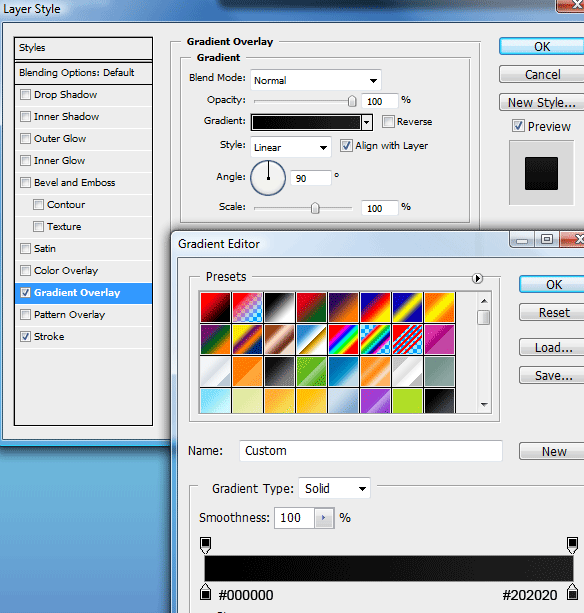Click the New Style... button
This screenshot has width=584, height=613.
coord(541,102)
